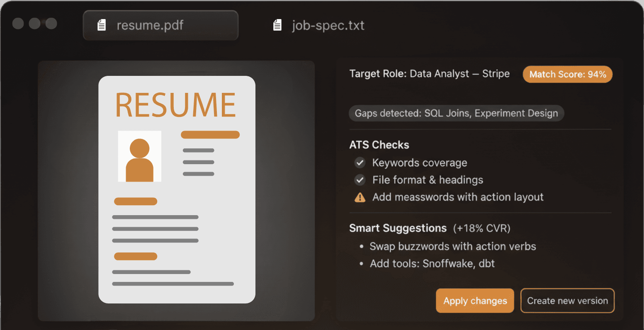
Task: Toggle the File format & headings checkmark
Action: click(360, 180)
